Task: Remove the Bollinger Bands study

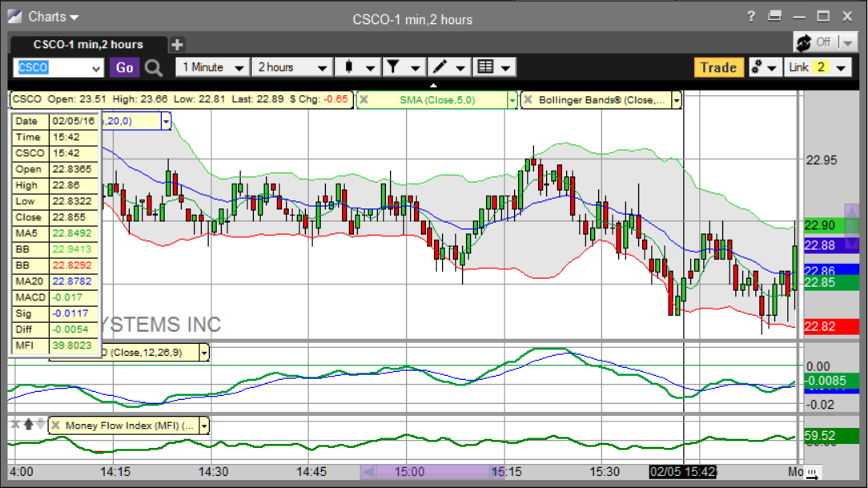Action: pyautogui.click(x=528, y=99)
